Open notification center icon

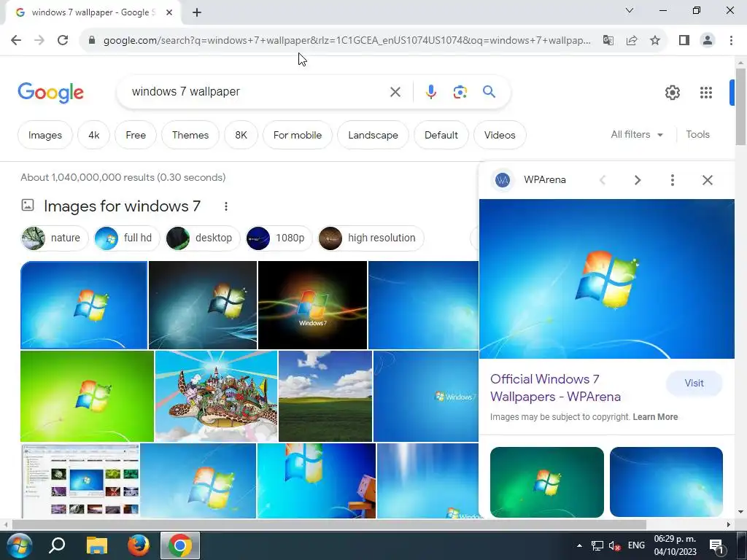pos(716,546)
